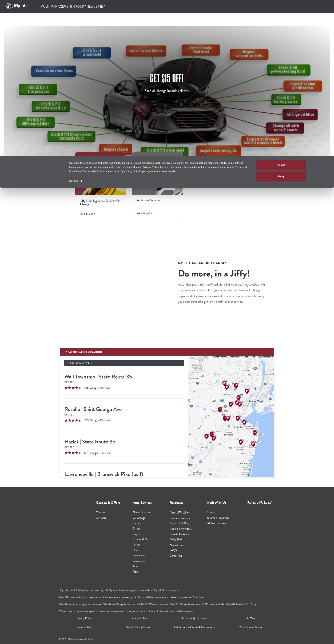The height and width of the screenshot is (644, 334).
Task: Open Careers footer link
Action: 211,512
